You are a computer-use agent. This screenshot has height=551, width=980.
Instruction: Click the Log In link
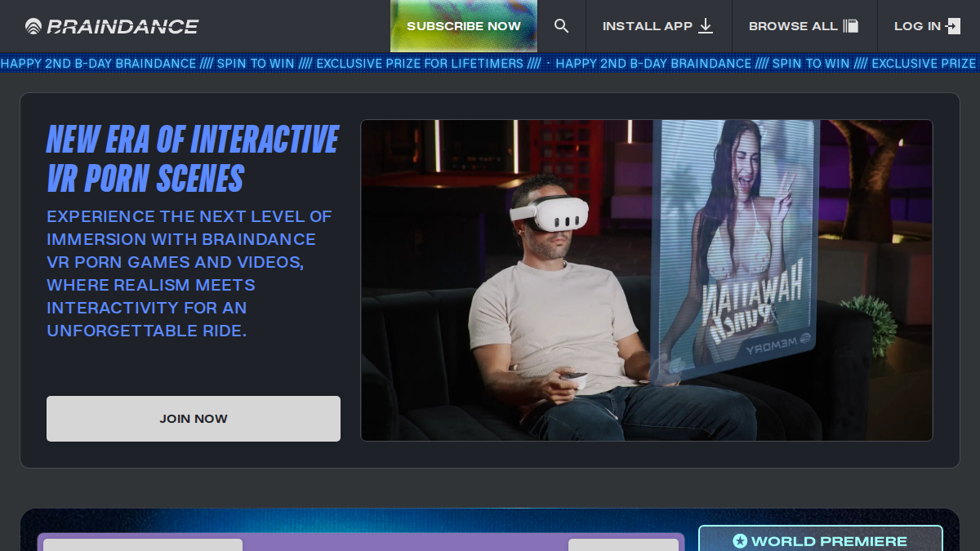point(928,26)
